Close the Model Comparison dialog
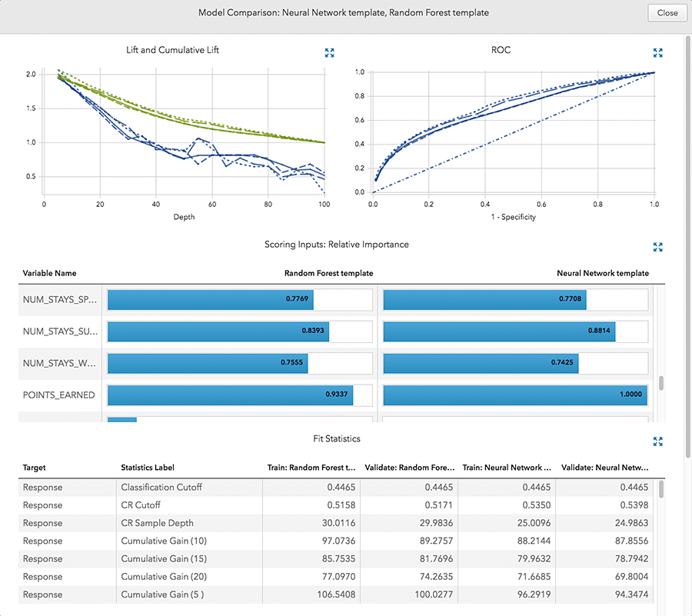This screenshot has height=616, width=692. coord(667,13)
